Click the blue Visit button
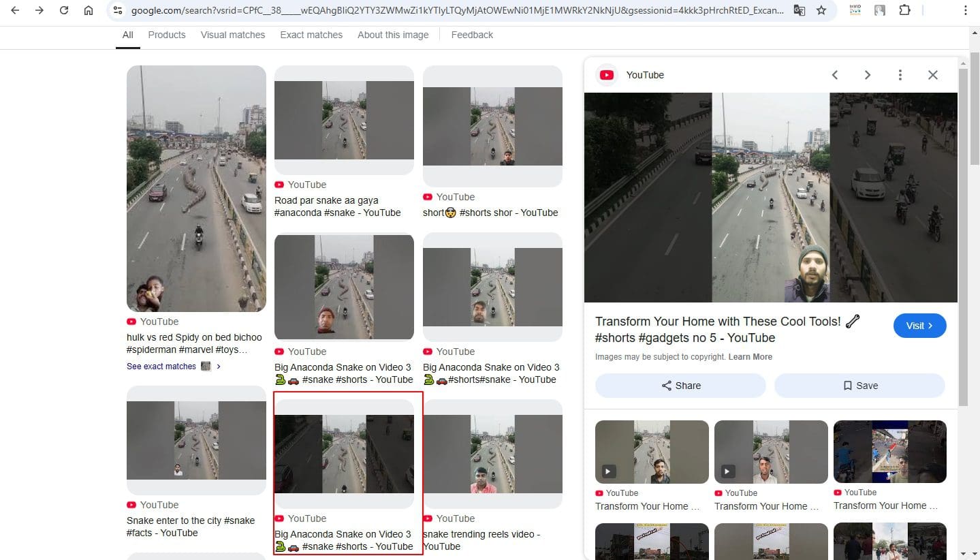Screen dimensions: 980x560 pyautogui.click(x=919, y=326)
